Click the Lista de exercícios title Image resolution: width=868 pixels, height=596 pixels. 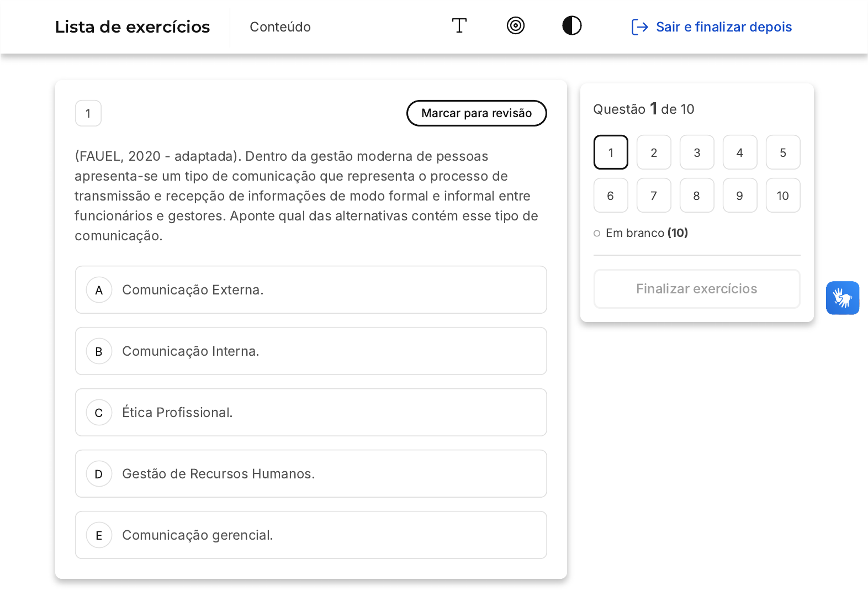tap(133, 27)
